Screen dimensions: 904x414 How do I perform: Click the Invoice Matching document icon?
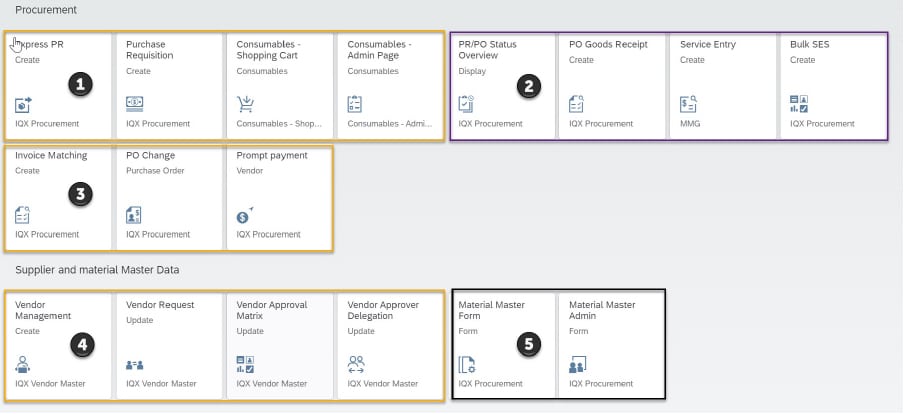(x=22, y=215)
